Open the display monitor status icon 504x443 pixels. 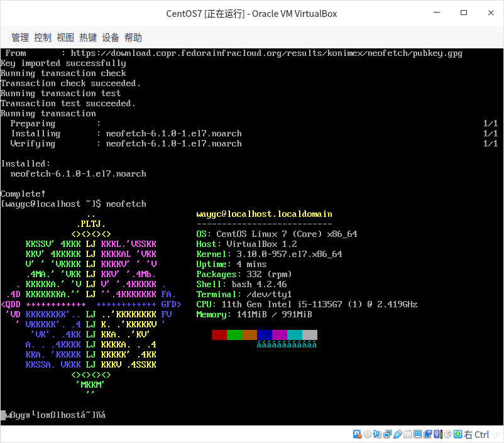click(x=417, y=434)
